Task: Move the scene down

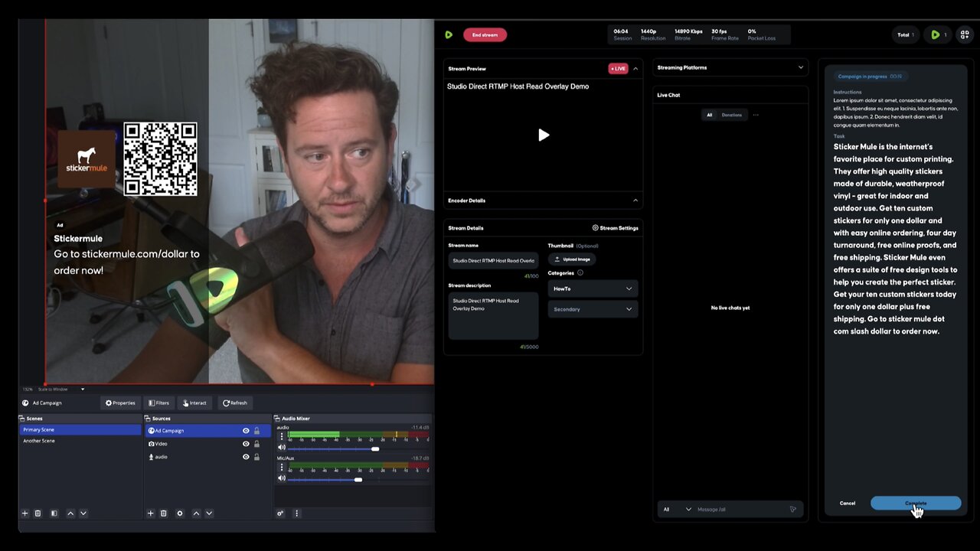Action: tap(83, 514)
